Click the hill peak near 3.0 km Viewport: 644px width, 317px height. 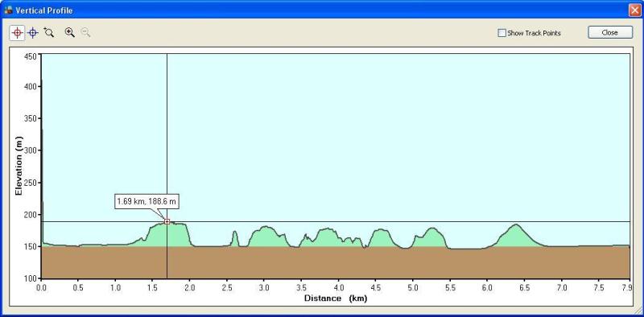266,227
